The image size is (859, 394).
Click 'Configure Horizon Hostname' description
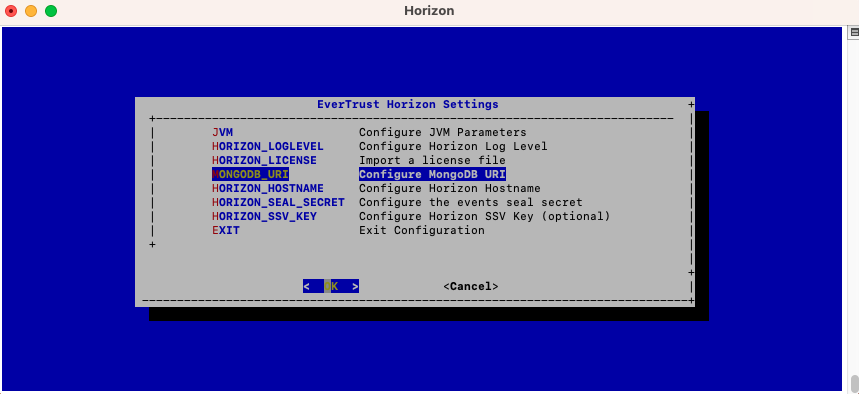pyautogui.click(x=450, y=188)
